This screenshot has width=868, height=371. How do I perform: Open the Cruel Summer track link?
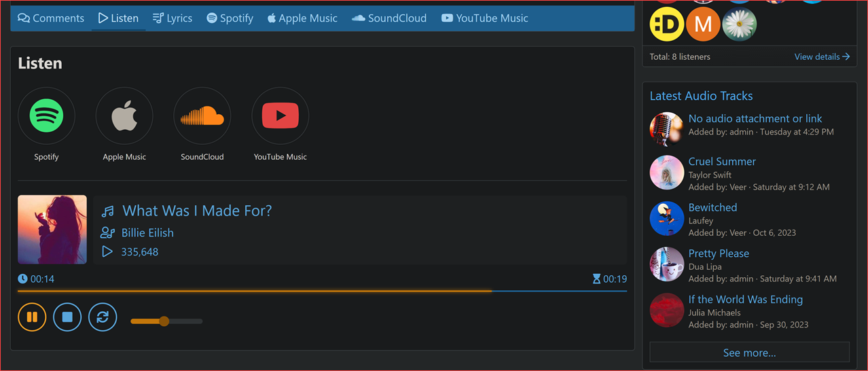(x=722, y=162)
